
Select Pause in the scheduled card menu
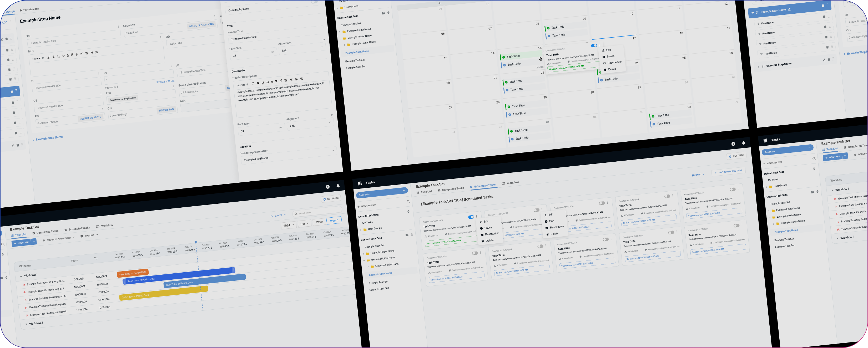tap(486, 228)
